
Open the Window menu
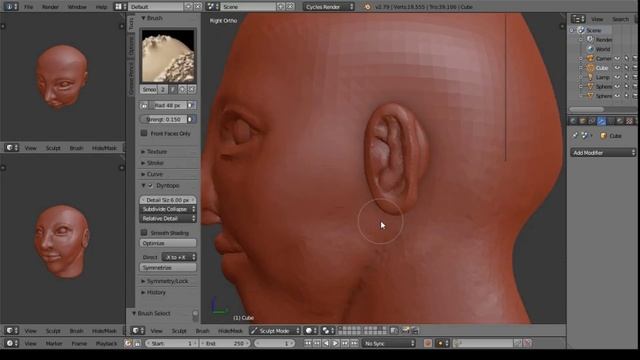point(77,7)
